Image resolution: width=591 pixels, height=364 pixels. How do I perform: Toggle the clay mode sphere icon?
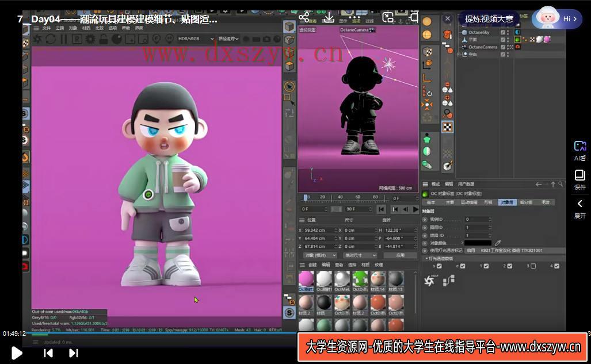[x=117, y=39]
